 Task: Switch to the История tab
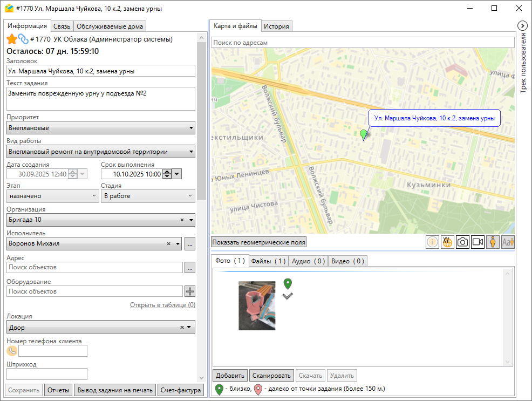click(277, 26)
